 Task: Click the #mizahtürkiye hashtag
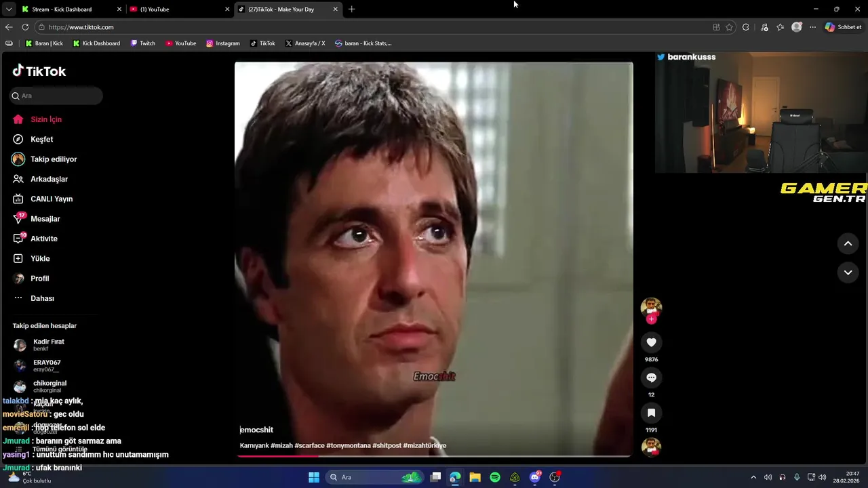click(x=425, y=445)
